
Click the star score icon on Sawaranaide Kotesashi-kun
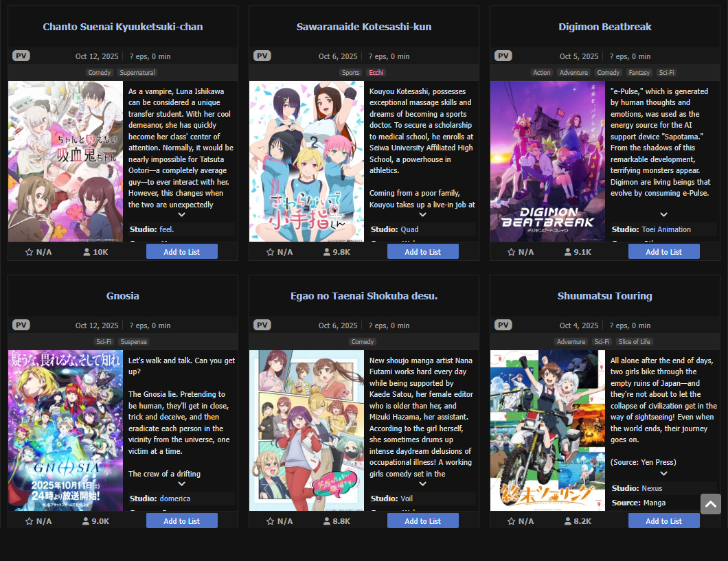270,252
